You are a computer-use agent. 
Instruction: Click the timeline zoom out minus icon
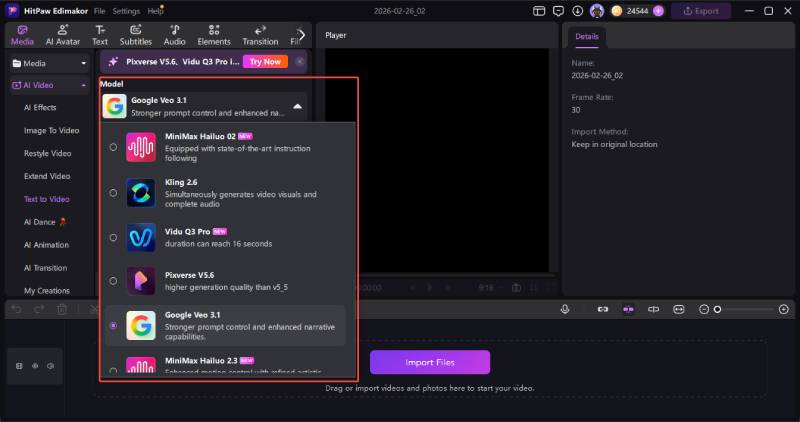[x=704, y=310]
